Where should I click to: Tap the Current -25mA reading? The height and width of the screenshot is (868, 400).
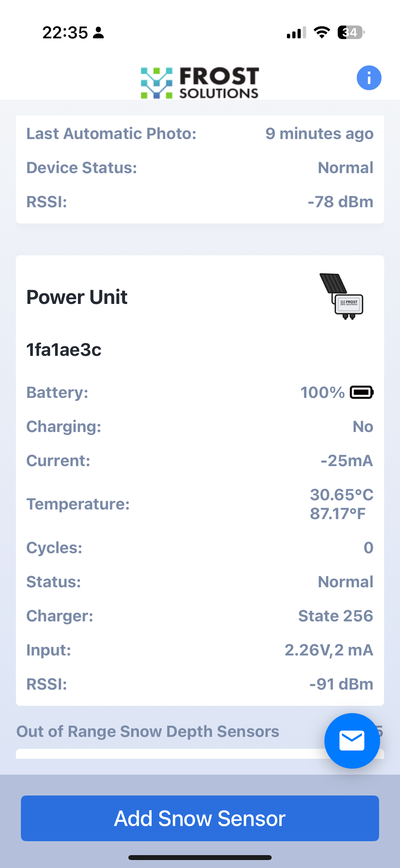[347, 461]
